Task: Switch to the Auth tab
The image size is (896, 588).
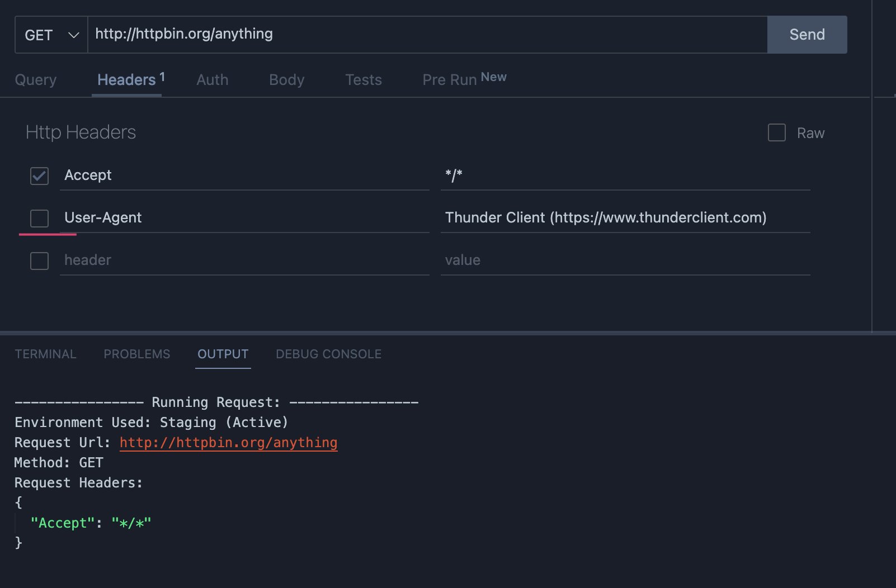Action: pyautogui.click(x=212, y=80)
